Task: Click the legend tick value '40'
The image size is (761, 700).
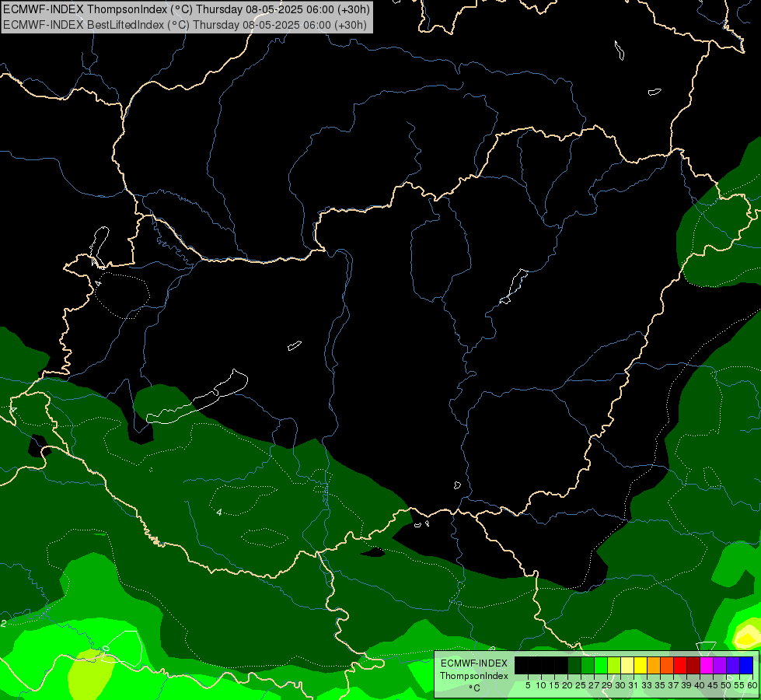Action: [x=700, y=685]
